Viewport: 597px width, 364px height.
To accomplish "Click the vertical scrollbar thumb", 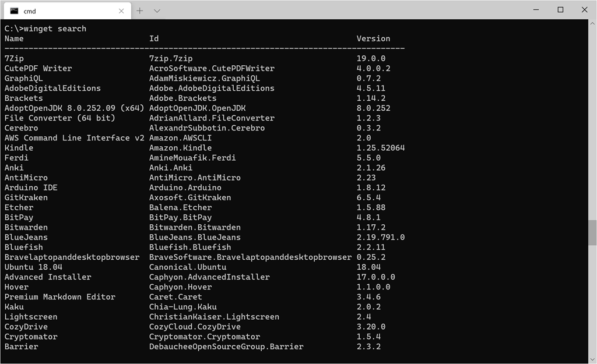I will [592, 232].
